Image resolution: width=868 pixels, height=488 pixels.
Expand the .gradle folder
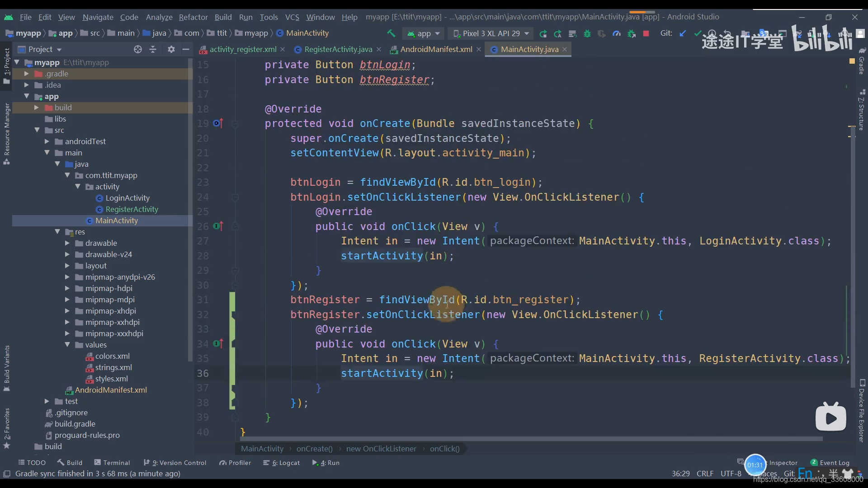(x=27, y=74)
